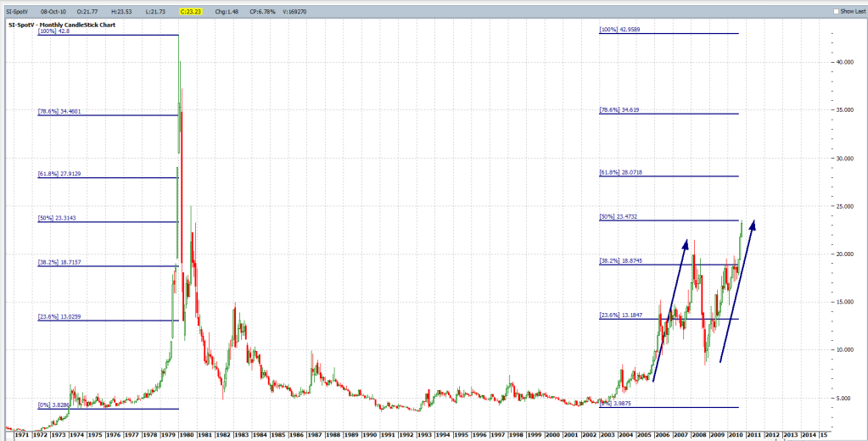The image size is (868, 441).
Task: Click the high price H:23.53
Action: pos(120,12)
